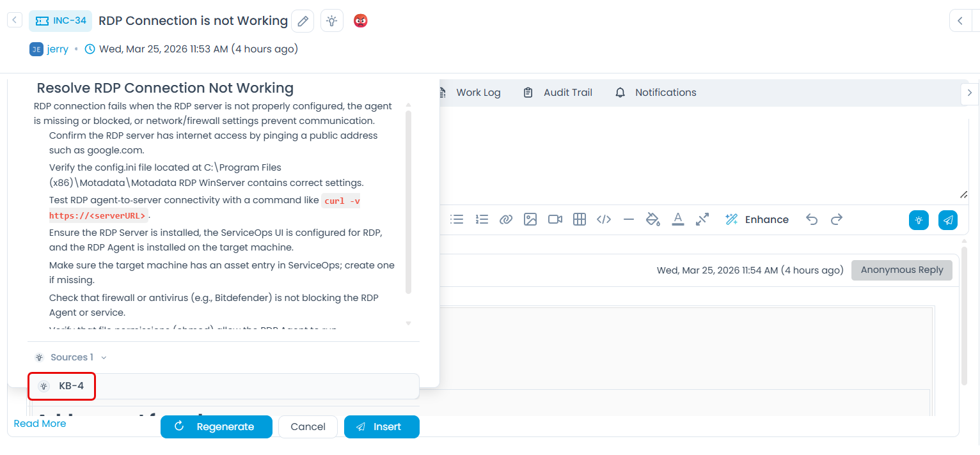Insert a video in the reply editor
The width and height of the screenshot is (980, 455).
tap(555, 219)
